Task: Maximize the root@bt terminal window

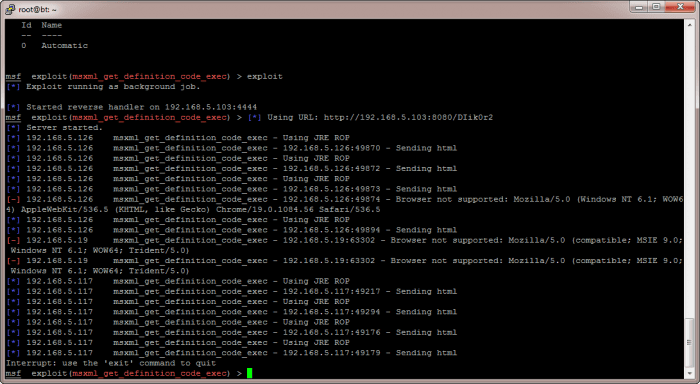Action: tap(656, 6)
